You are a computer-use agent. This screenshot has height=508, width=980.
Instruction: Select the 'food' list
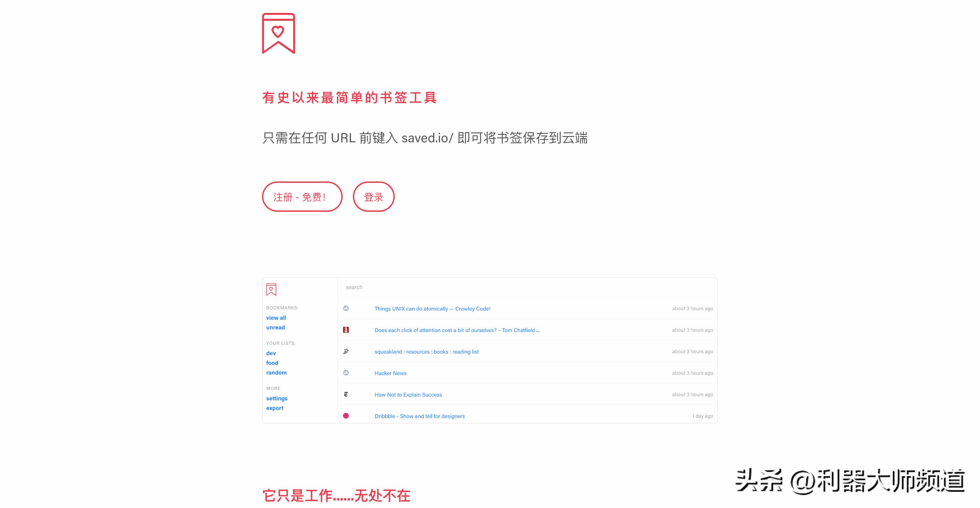[x=272, y=363]
